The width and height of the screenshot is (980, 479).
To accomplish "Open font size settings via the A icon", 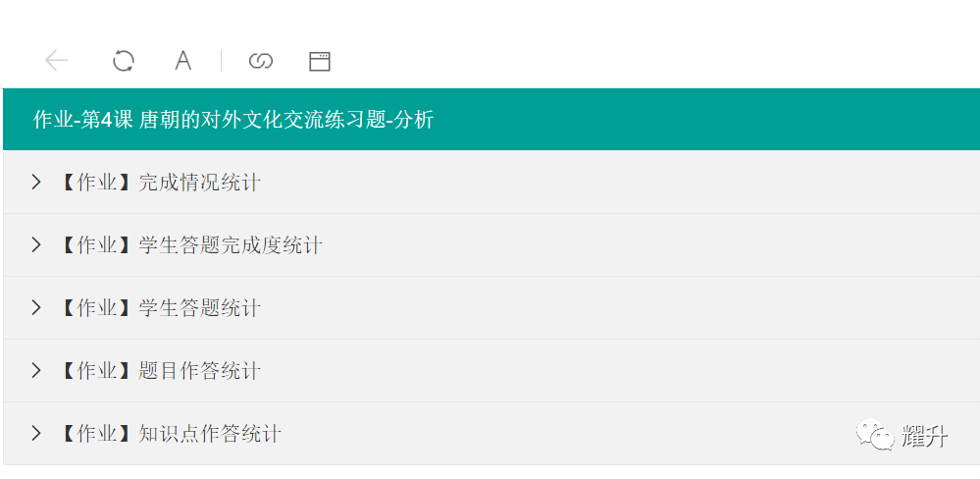I will point(182,61).
